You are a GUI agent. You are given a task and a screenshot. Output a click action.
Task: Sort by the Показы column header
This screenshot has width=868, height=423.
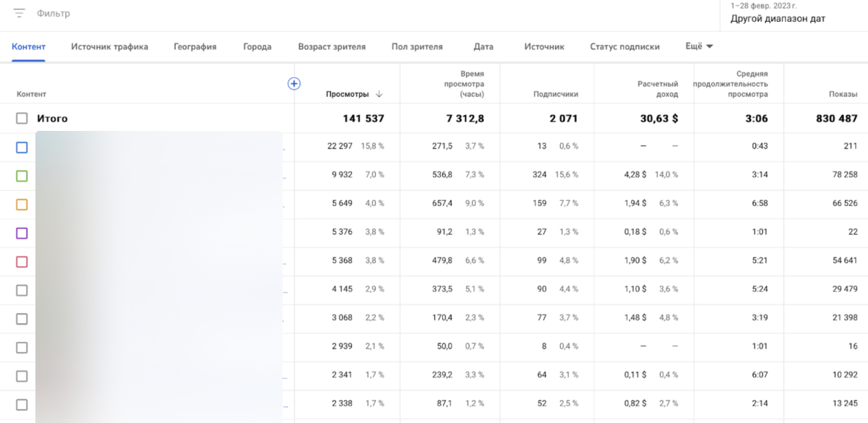click(843, 94)
